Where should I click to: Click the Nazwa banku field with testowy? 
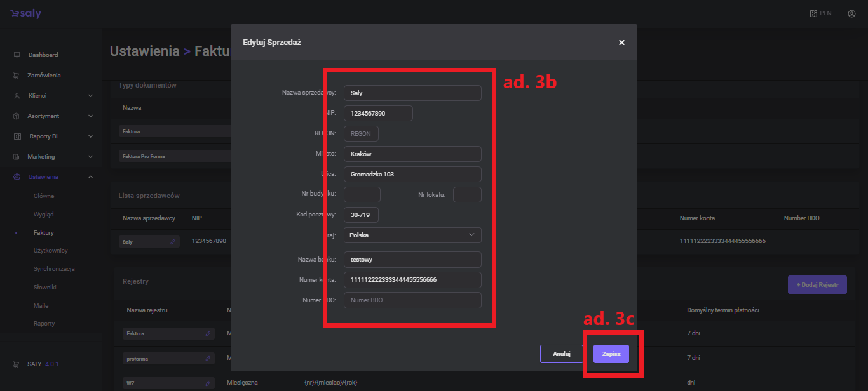point(412,260)
